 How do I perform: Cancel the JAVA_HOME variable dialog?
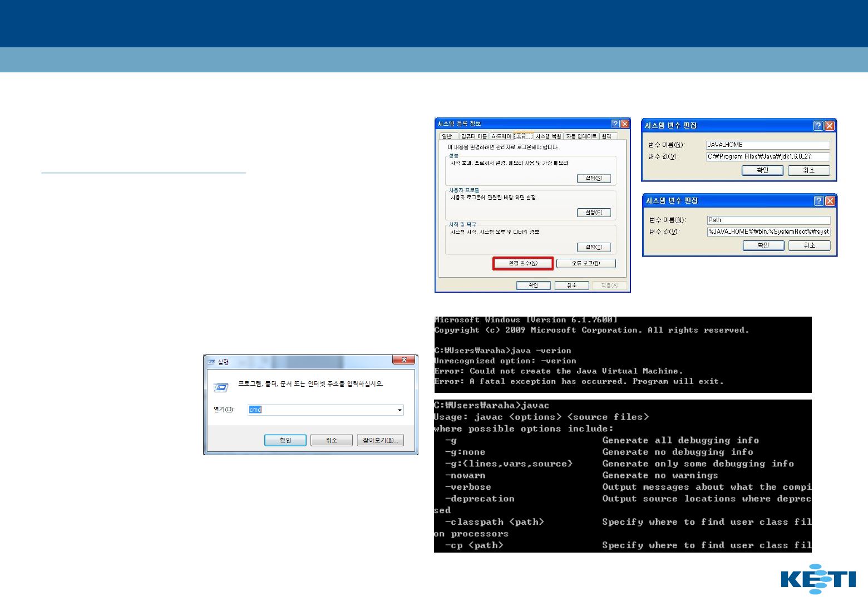click(808, 170)
